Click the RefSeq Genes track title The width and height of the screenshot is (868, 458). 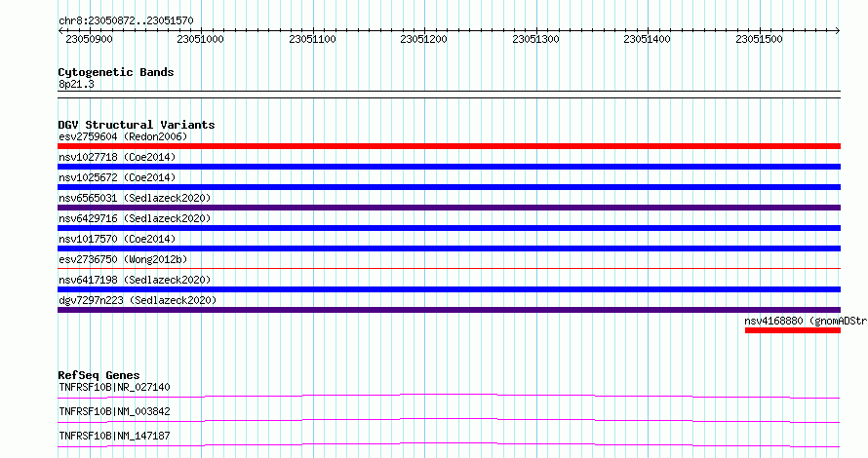99,375
